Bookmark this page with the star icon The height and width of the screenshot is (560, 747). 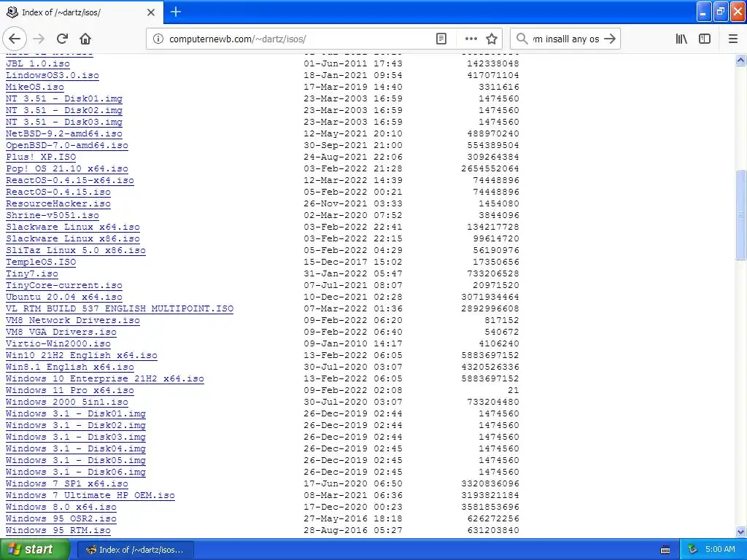click(x=492, y=39)
